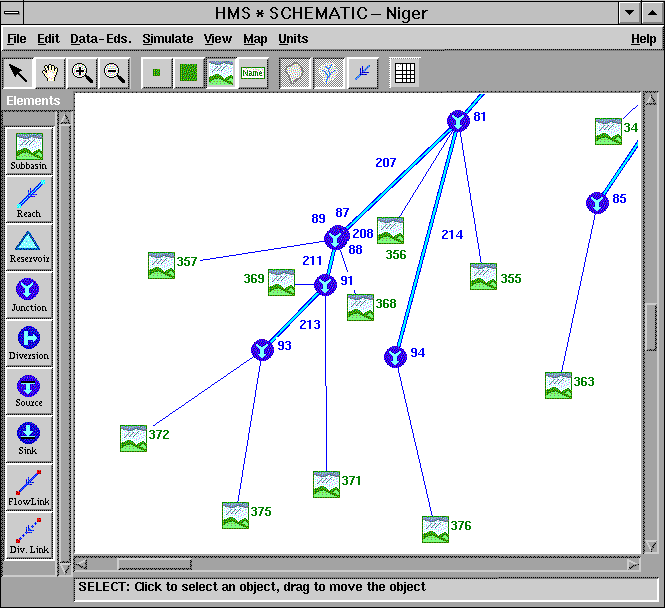Select the Sink element tool

click(x=28, y=437)
